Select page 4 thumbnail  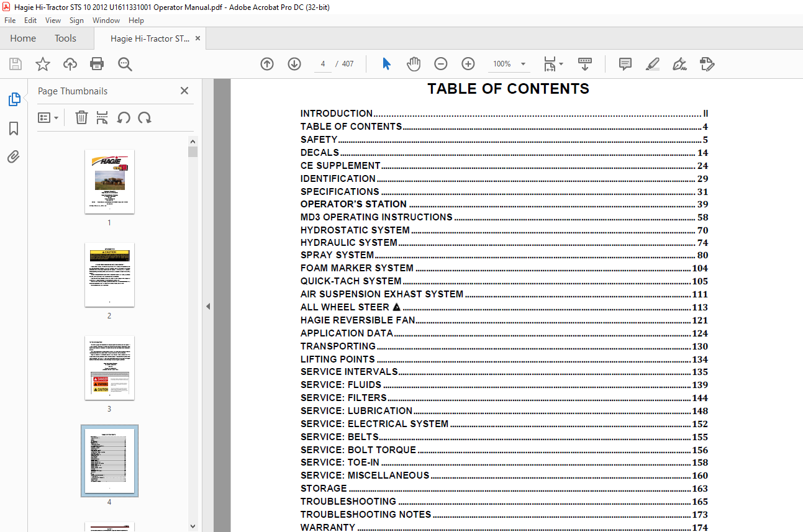coord(109,461)
